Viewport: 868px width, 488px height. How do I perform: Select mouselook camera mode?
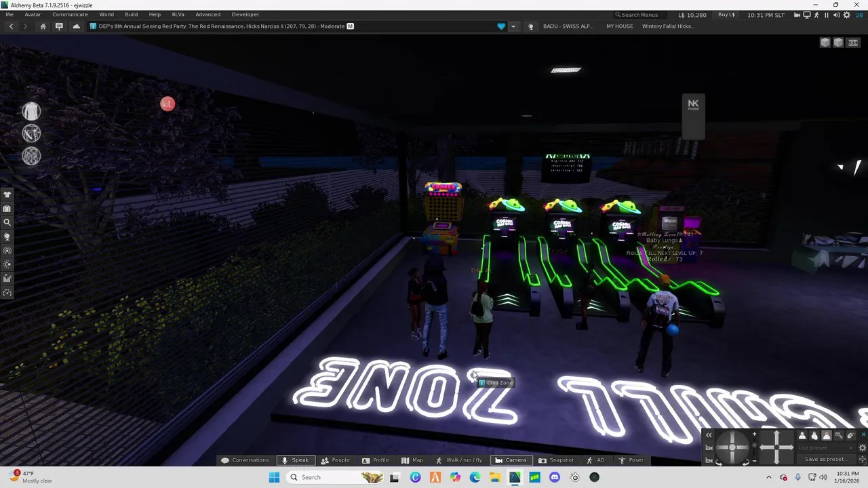850,436
